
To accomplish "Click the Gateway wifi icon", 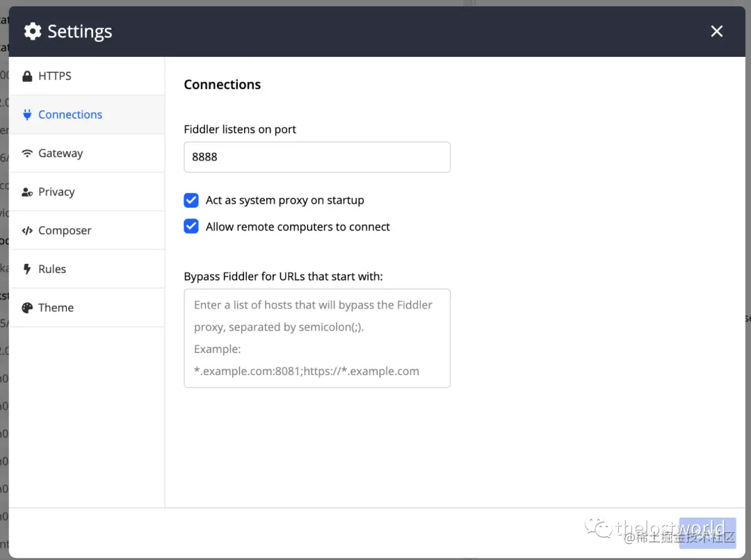I will 27,154.
